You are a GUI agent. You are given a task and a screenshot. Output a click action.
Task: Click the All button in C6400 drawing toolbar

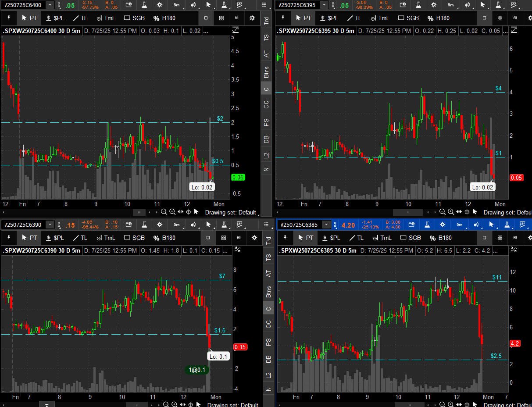(237, 18)
